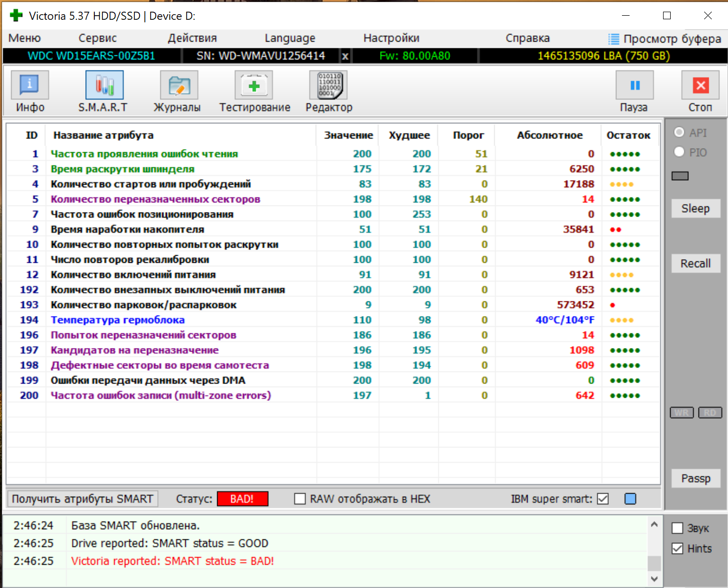
Task: Select the S.M.A.R.T toolbar icon
Action: tap(104, 85)
